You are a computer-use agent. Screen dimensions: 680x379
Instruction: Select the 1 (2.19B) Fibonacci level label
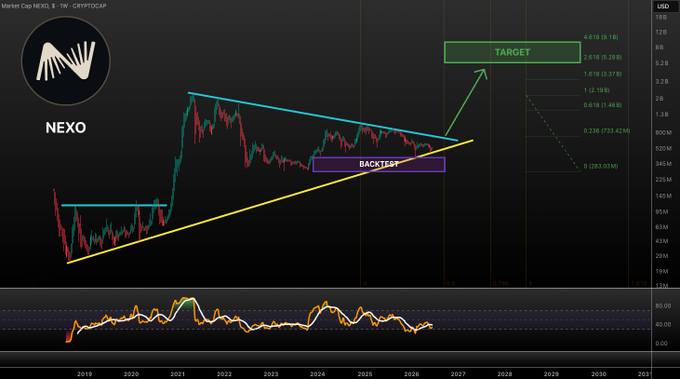pyautogui.click(x=597, y=90)
